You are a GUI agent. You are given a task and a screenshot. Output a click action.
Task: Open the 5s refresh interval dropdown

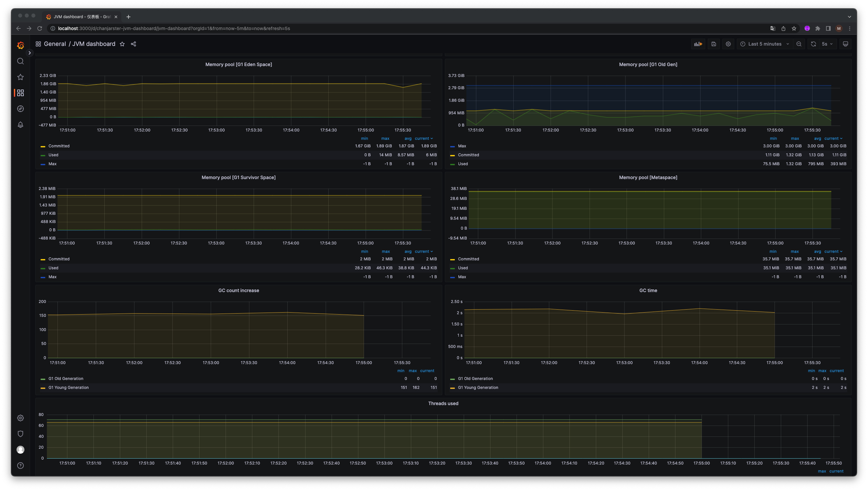828,44
